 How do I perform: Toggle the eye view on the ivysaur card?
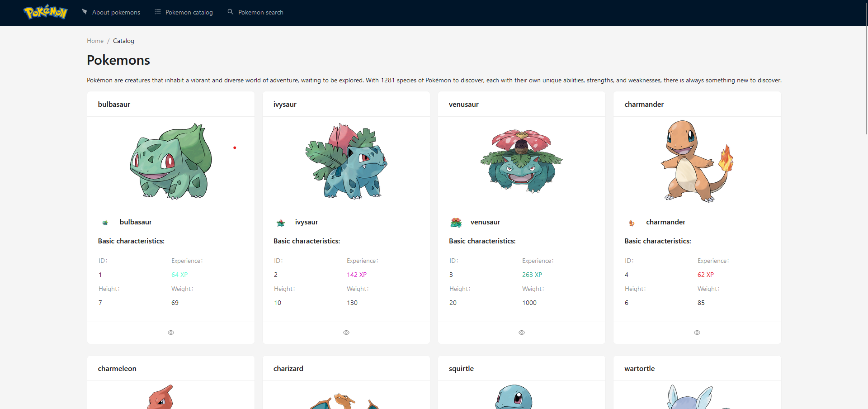pyautogui.click(x=346, y=333)
